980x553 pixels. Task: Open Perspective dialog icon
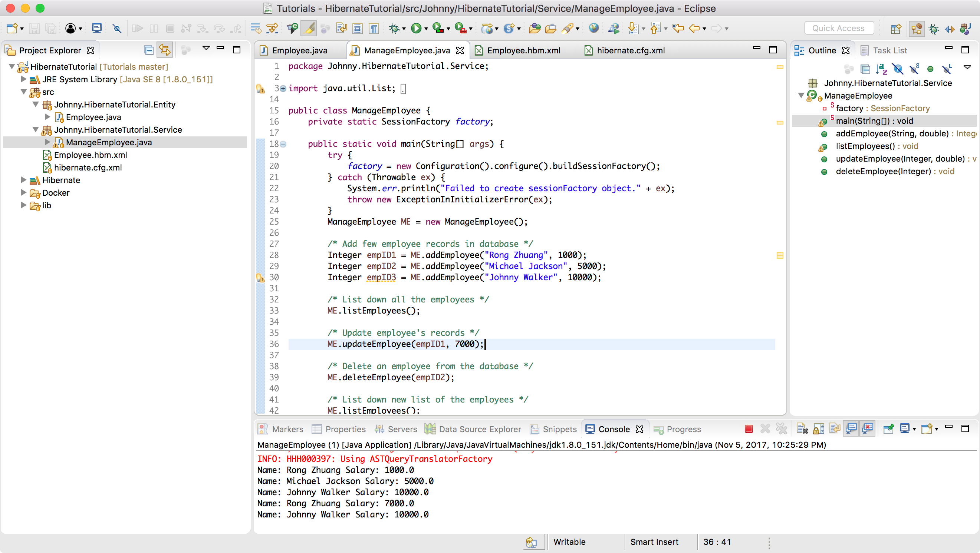895,29
